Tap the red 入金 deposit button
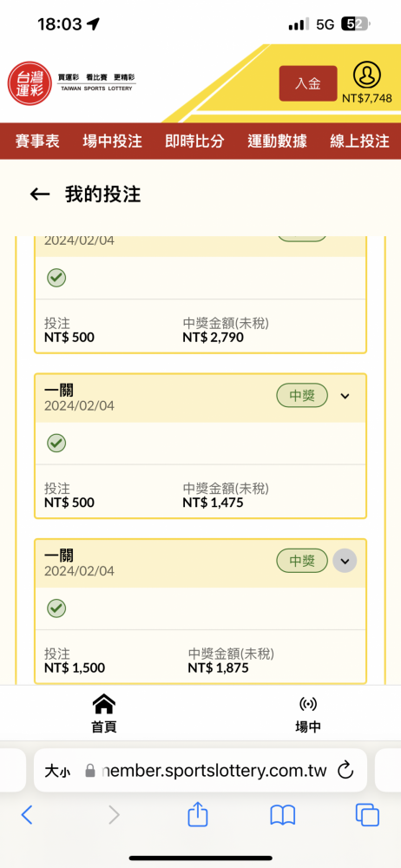Screen dimensions: 401x868 308,83
